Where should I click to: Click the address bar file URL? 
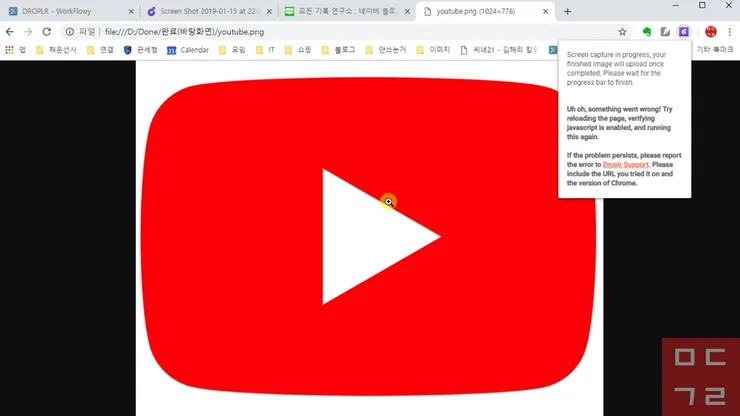184,32
